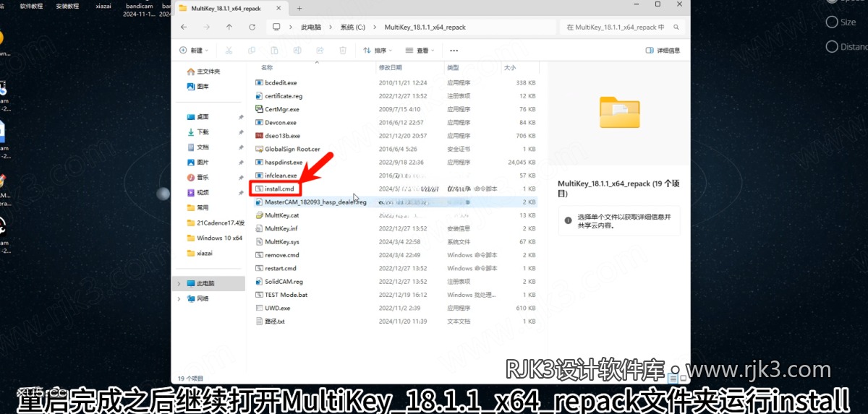Click the CertMgr.exe file icon
The image size is (868, 414).
coord(260,109)
